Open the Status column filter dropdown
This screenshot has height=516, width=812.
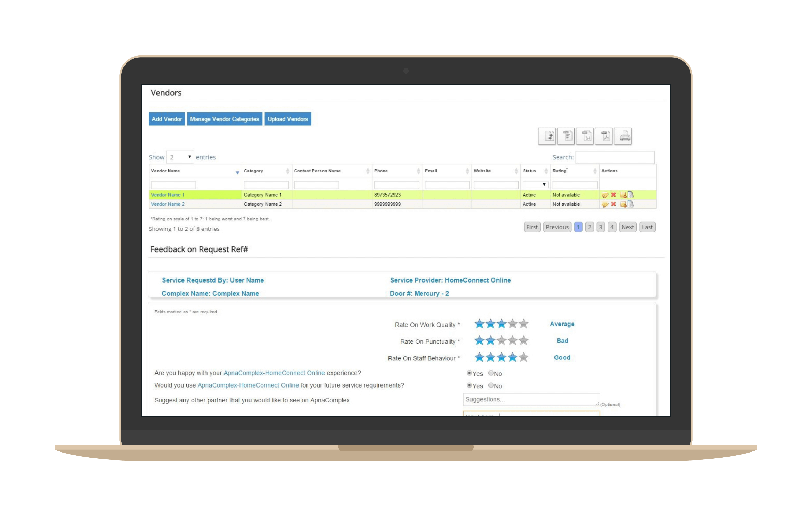pyautogui.click(x=535, y=185)
